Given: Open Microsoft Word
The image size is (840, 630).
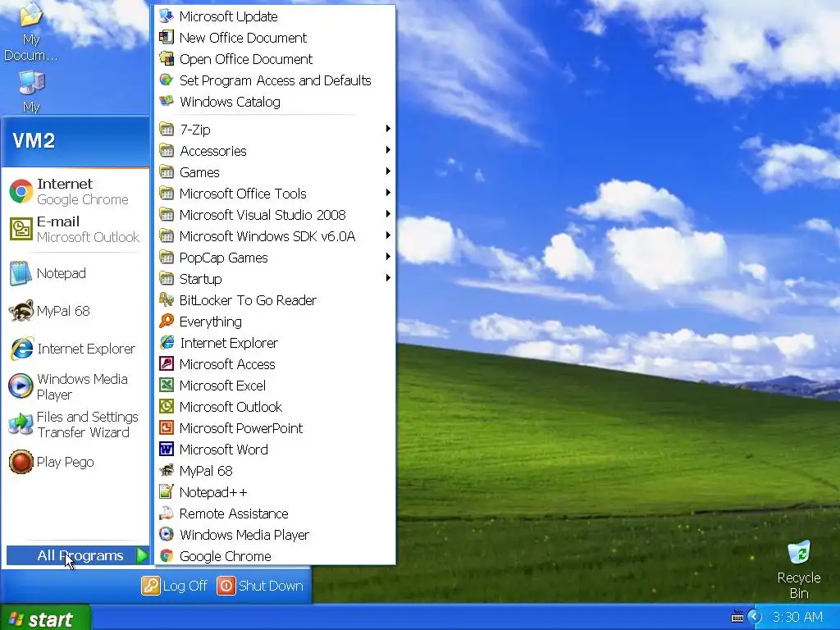Looking at the screenshot, I should pyautogui.click(x=275, y=450).
